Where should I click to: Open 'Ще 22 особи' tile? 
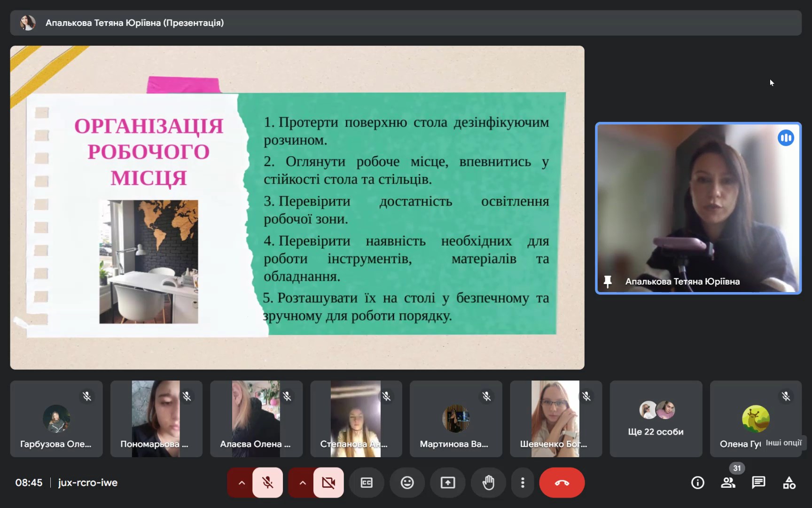pyautogui.click(x=656, y=419)
